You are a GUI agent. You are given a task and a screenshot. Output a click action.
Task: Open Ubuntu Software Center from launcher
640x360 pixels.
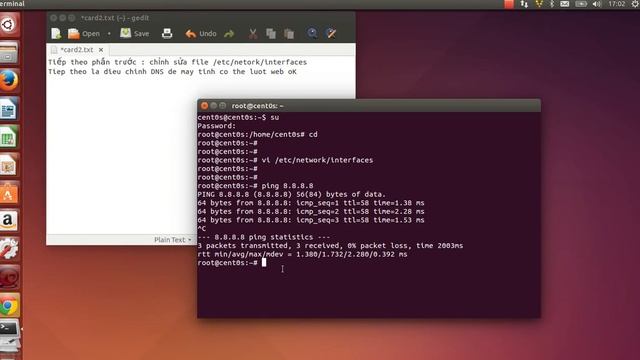[9, 193]
